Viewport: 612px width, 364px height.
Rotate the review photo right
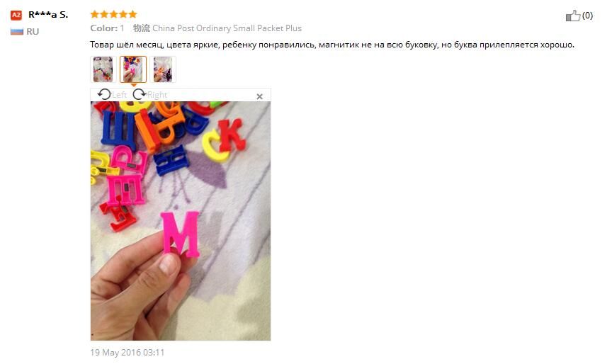tap(139, 94)
